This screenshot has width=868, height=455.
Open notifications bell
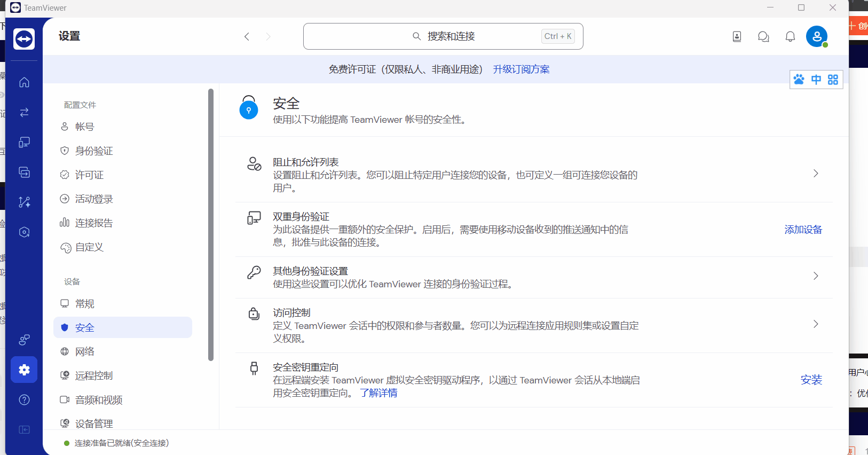pos(790,36)
